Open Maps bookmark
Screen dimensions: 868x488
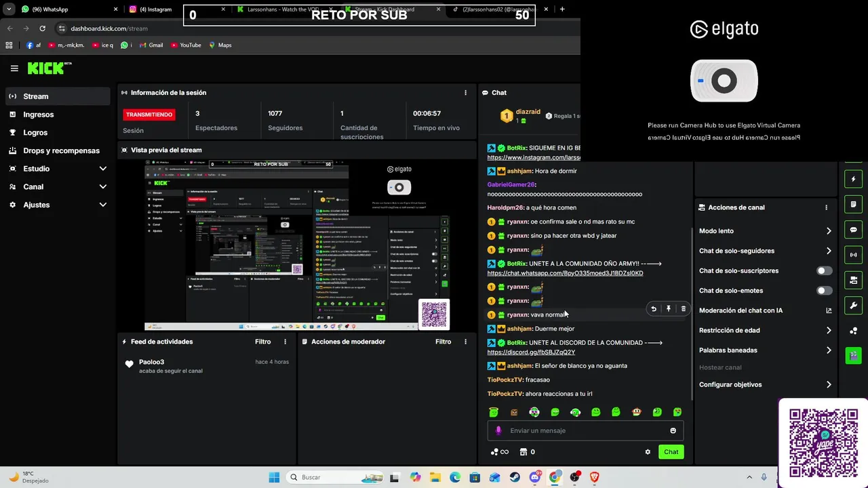[220, 45]
